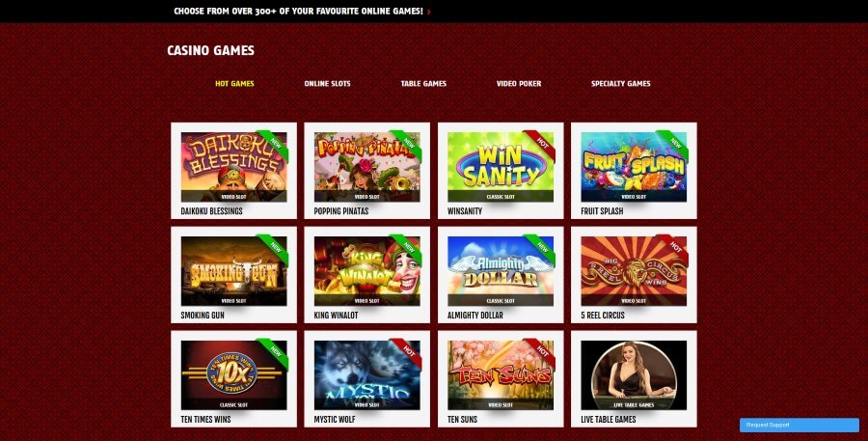Select the Almighty Dollar game image
Screen dimensions: 868x441
coord(501,271)
